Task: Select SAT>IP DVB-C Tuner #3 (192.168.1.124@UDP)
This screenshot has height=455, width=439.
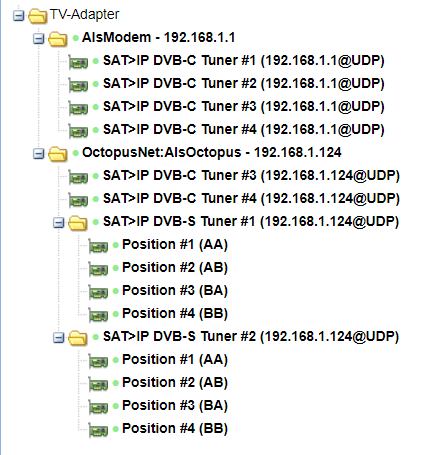Action: 251,176
